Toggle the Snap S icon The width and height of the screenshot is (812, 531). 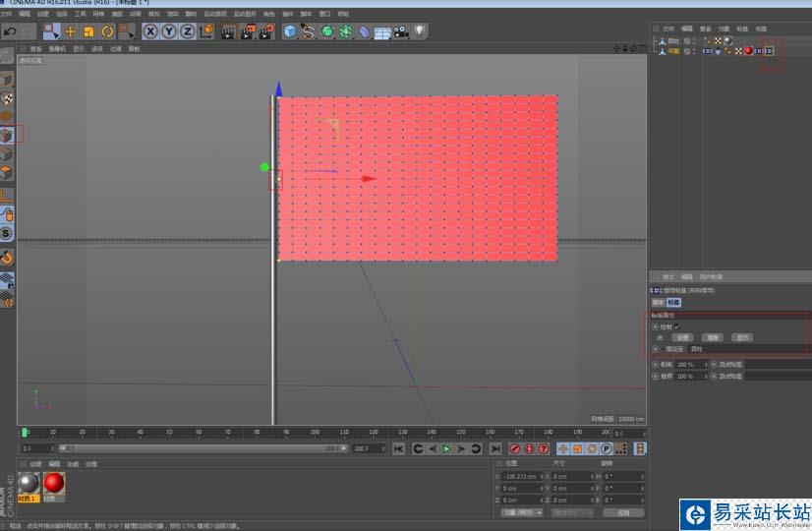pyautogui.click(x=7, y=233)
